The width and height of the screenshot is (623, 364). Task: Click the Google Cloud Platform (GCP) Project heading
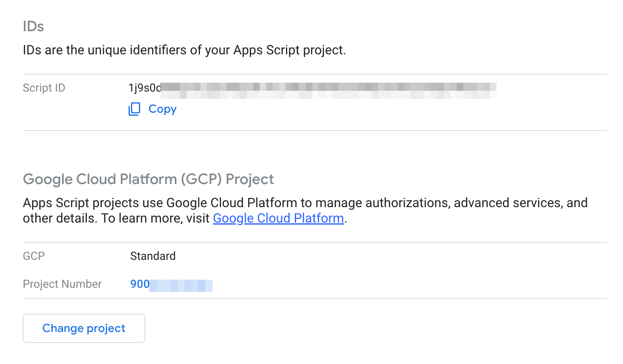pyautogui.click(x=148, y=179)
